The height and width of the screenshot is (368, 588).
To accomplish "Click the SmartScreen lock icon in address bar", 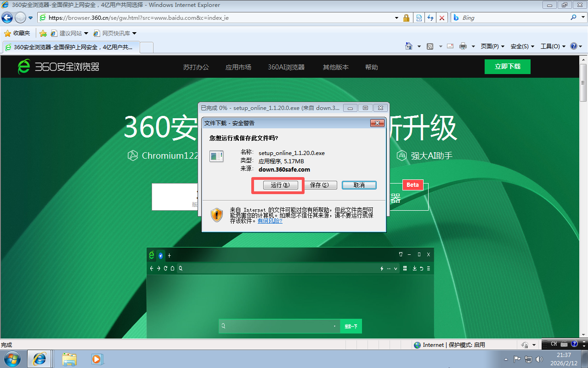I will tap(406, 17).
